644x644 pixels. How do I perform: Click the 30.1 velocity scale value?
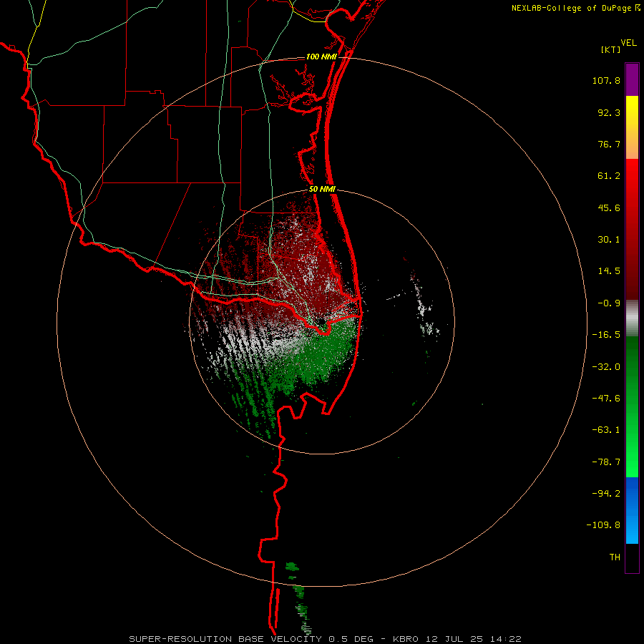(x=609, y=240)
